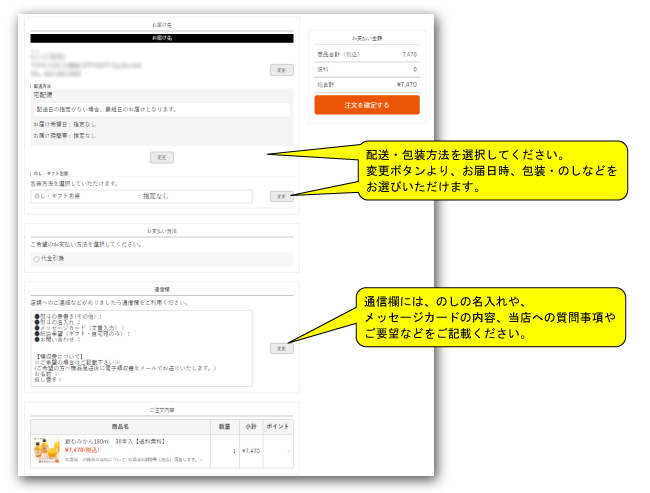Click 変更 button under the 宅配便 delivery section

coord(161,157)
